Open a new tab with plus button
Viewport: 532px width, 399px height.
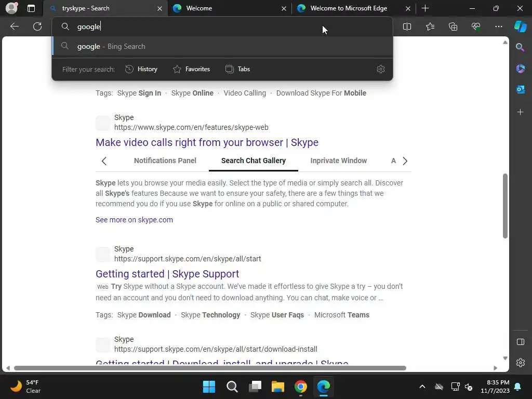(x=425, y=8)
